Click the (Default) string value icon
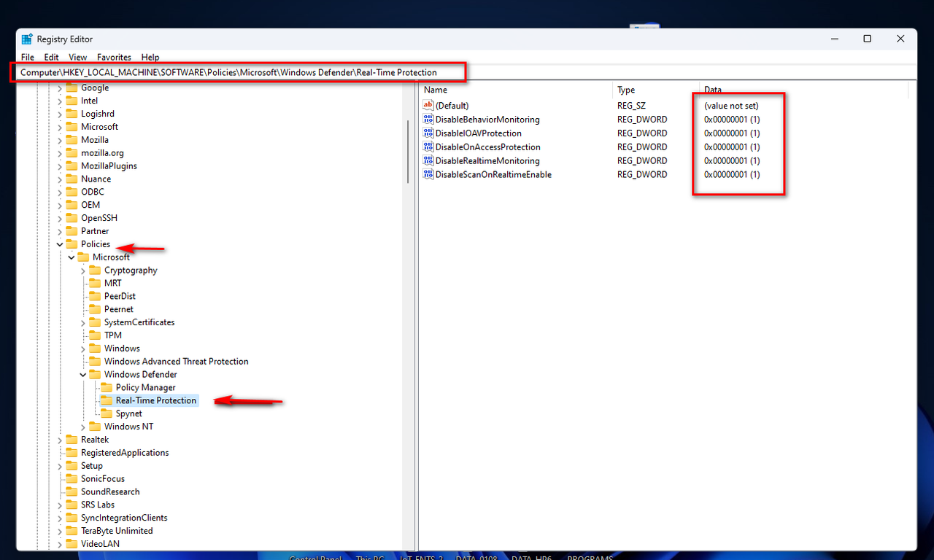This screenshot has height=560, width=934. tap(428, 106)
